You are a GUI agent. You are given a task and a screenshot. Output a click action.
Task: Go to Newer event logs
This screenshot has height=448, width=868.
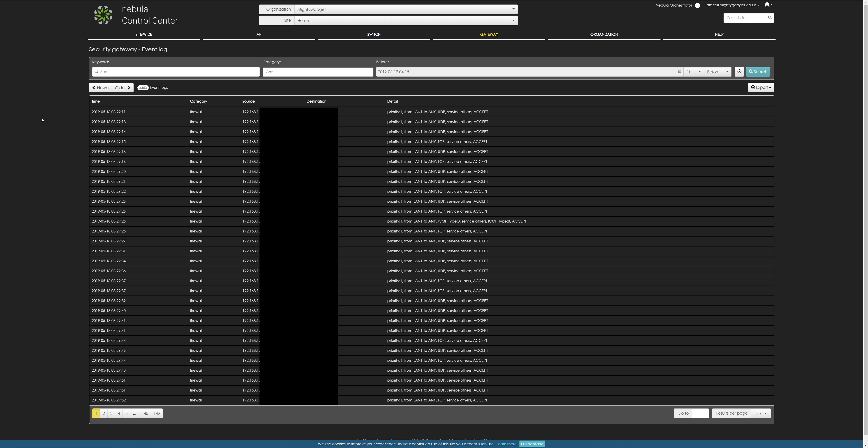pos(101,88)
